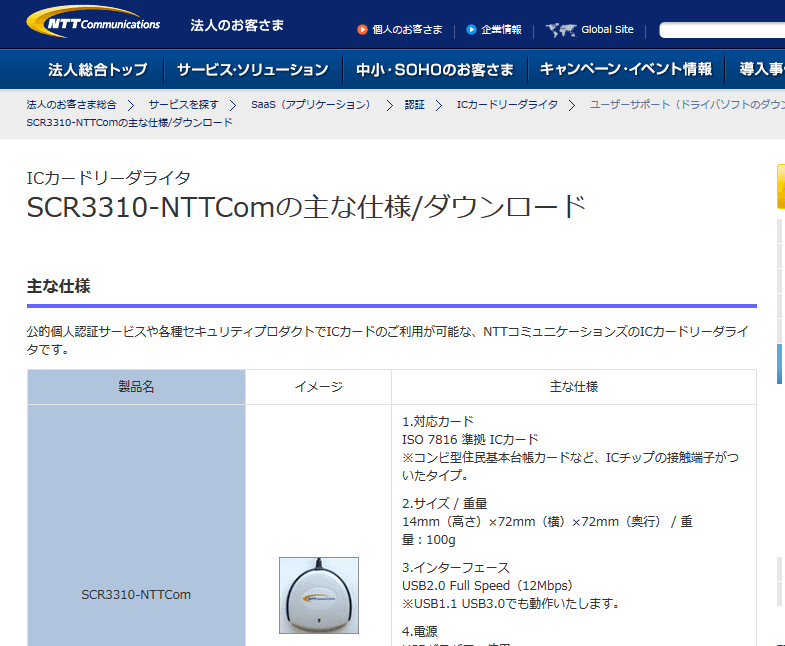Click the orange arrow icon beside 個人のお客さま
This screenshot has height=646, width=785.
(362, 30)
